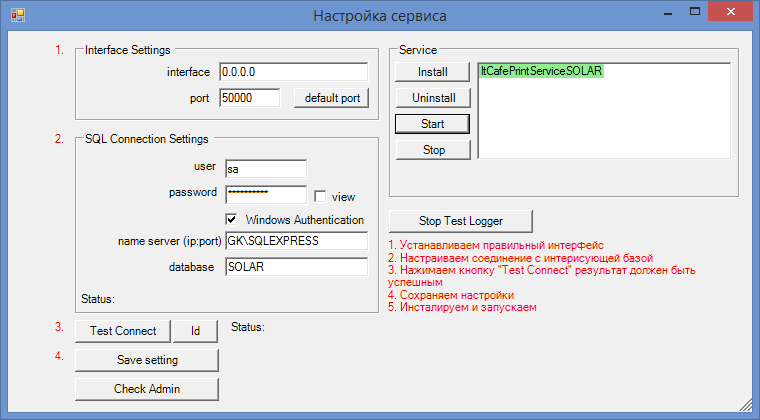This screenshot has width=760, height=420.
Task: Click Stop Test Logger button
Action: pyautogui.click(x=460, y=220)
